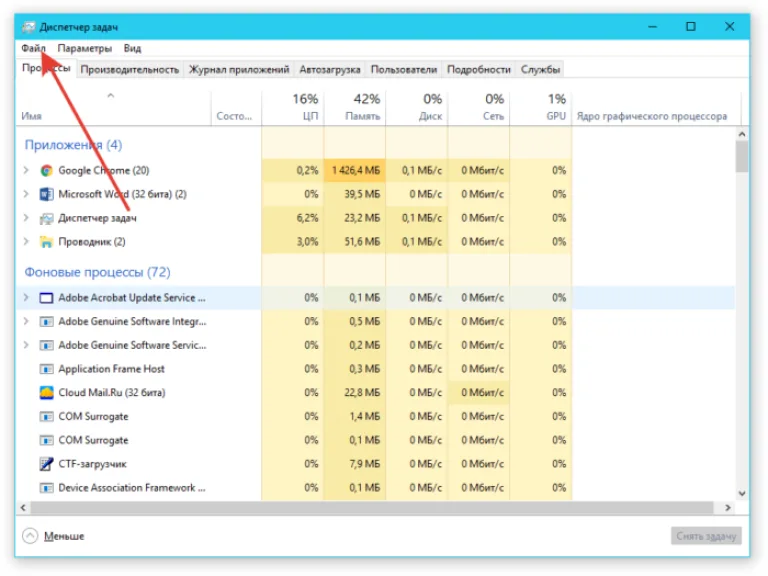Sort by the Память column header
768x576 pixels.
click(355, 108)
